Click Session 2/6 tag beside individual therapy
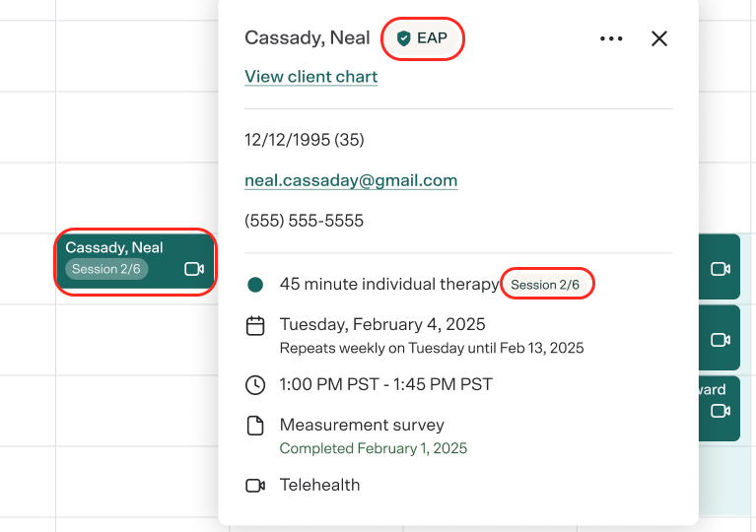 click(x=545, y=285)
